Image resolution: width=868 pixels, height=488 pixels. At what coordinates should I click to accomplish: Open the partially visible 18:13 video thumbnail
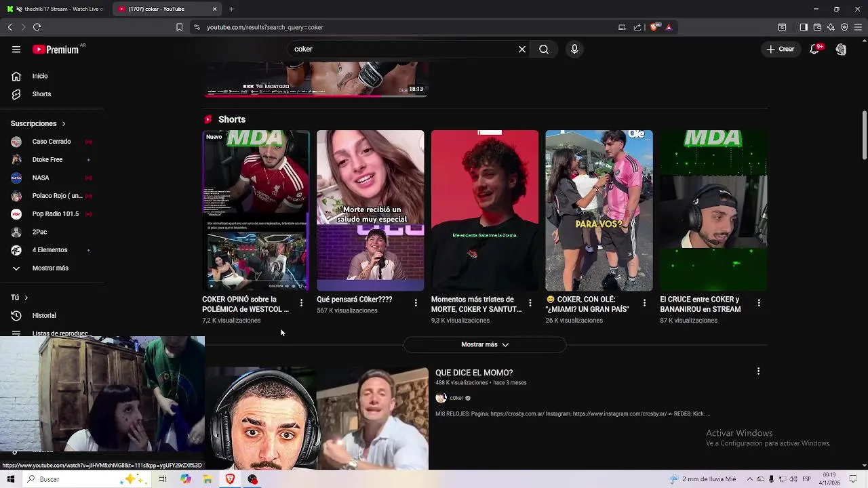(317, 79)
